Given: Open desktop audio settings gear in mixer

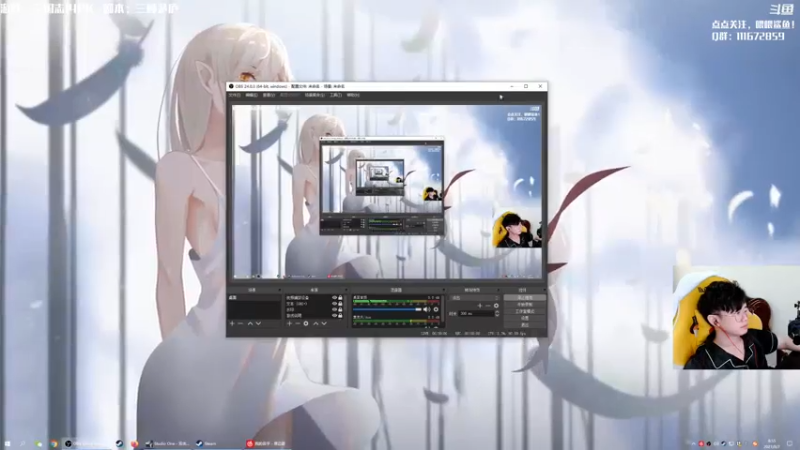Looking at the screenshot, I should point(436,310).
